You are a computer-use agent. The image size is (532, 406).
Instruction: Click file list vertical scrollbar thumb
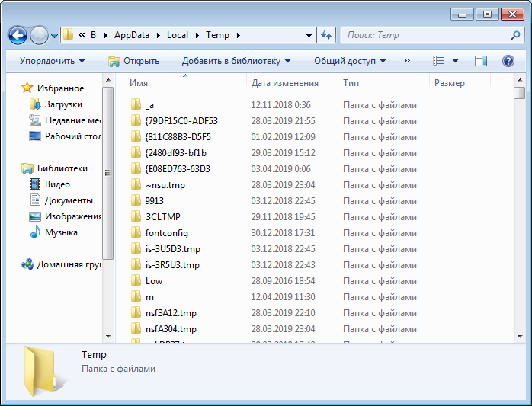[520, 93]
